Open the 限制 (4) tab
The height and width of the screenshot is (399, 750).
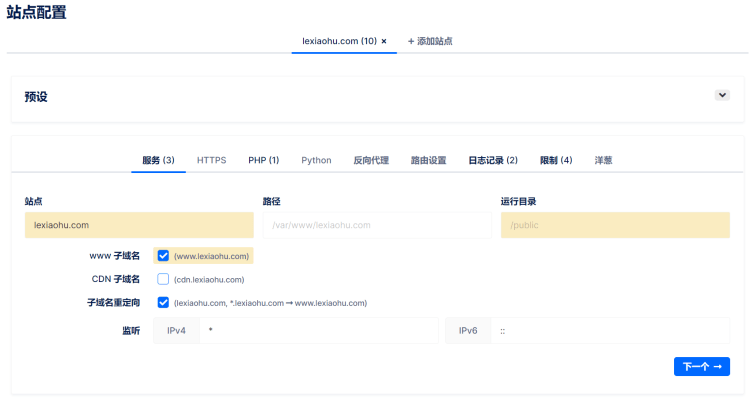(x=556, y=160)
